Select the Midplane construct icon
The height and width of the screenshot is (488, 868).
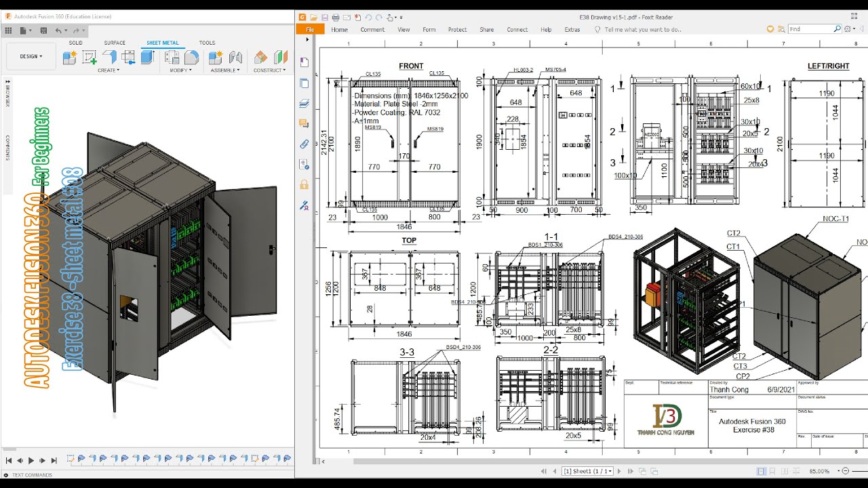280,58
